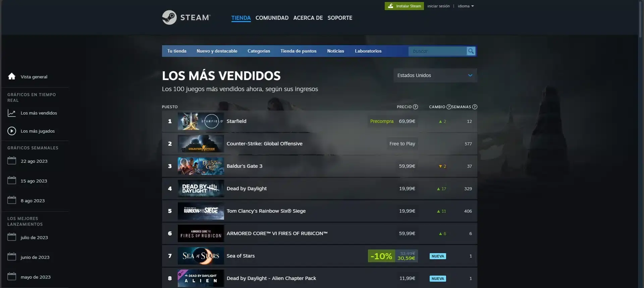Screen dimensions: 644x288
Task: Open the Starfield thumbnail
Action: pyautogui.click(x=201, y=121)
